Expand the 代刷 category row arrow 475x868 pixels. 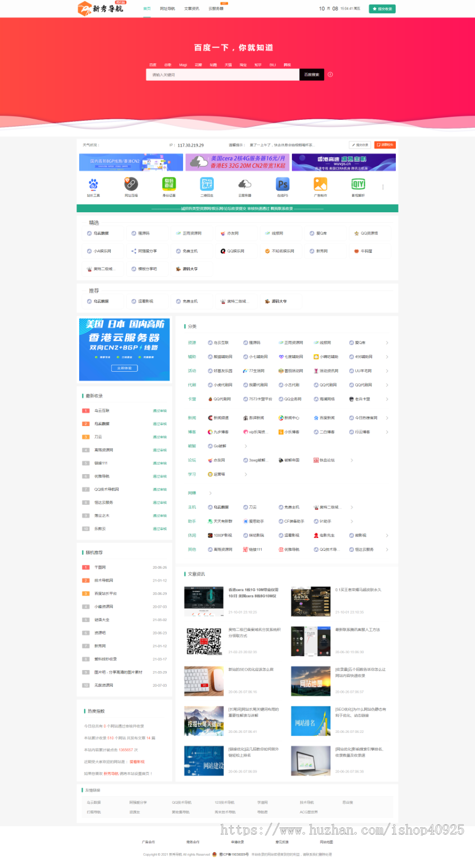(x=387, y=385)
